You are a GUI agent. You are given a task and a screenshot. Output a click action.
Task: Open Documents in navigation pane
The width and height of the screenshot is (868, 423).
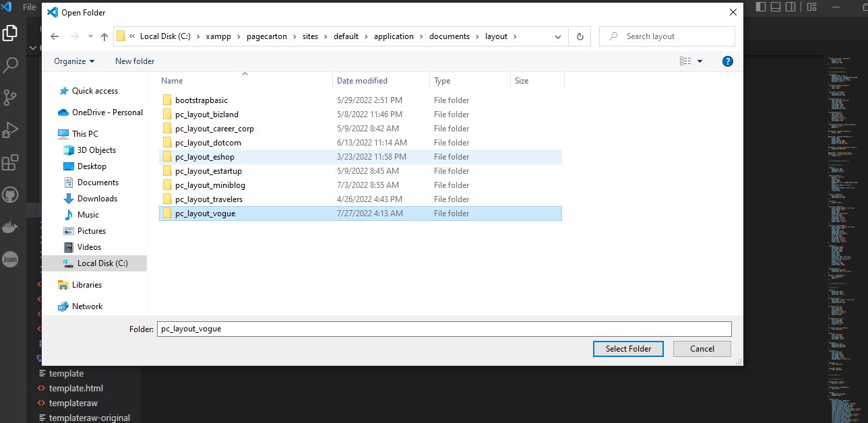point(98,183)
